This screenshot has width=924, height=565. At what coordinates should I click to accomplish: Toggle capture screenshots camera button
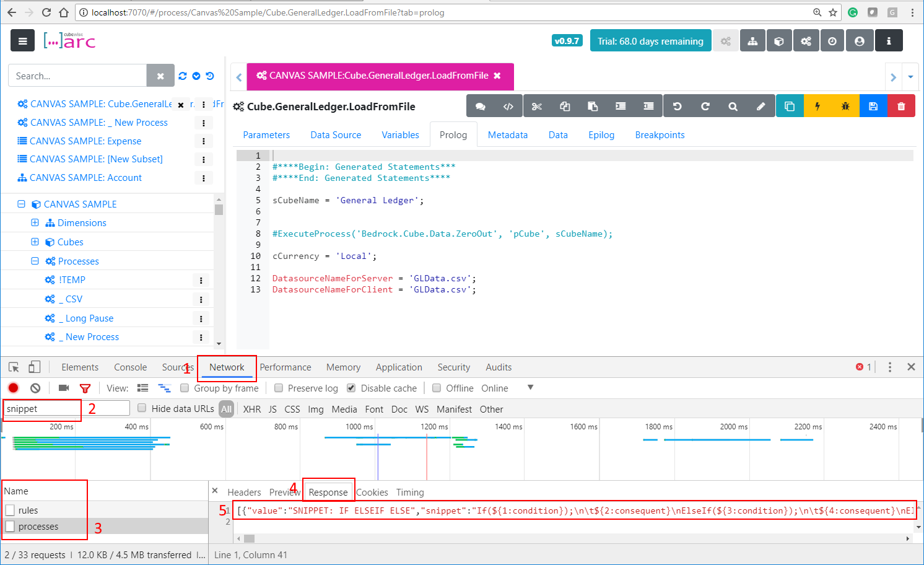pyautogui.click(x=63, y=388)
